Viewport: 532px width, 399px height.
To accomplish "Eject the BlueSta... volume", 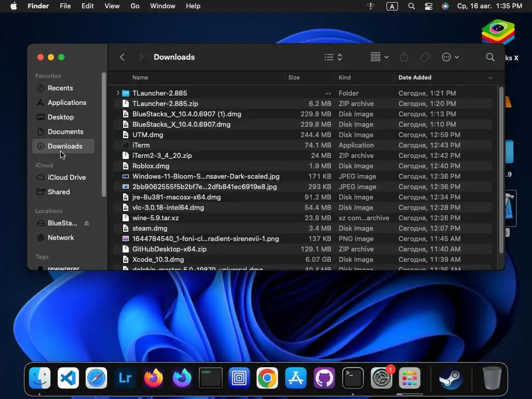I will (x=87, y=223).
